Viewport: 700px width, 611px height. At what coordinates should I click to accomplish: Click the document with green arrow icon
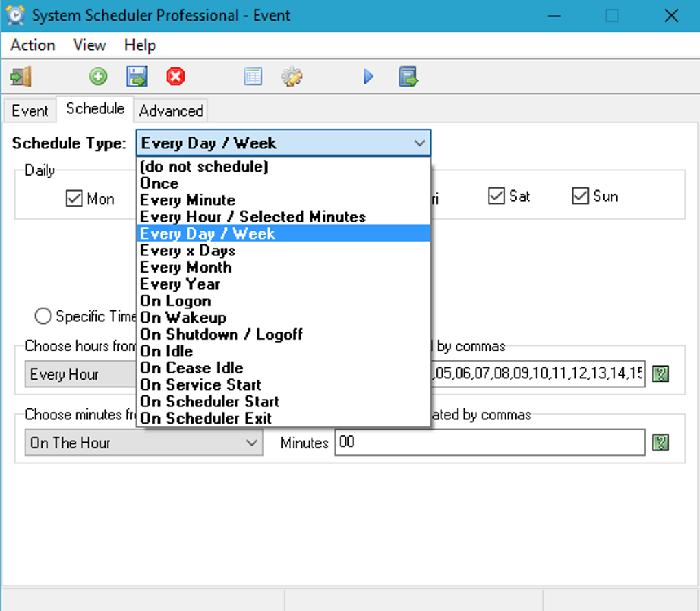(x=408, y=76)
